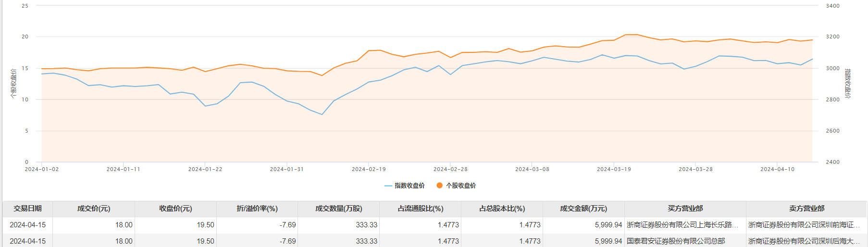Screen dimensions: 868x247
Task: Click the 2024-01-02 x-axis date label
Action: click(x=42, y=169)
